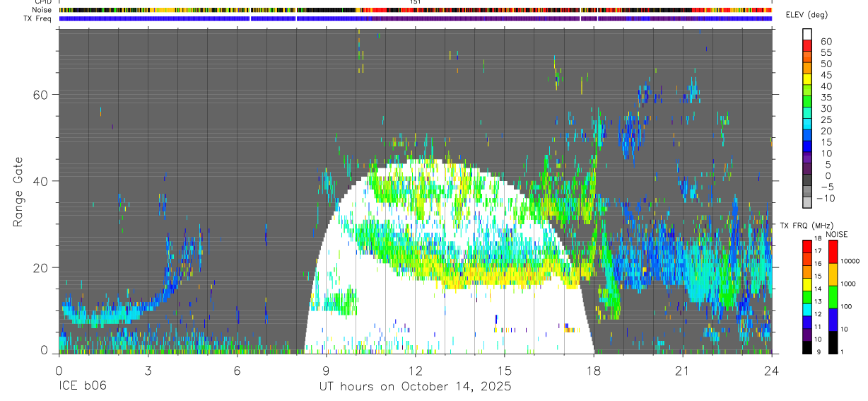Click the '24' tick label on the UT hours axis
Image resolution: width=868 pixels, height=401 pixels.
click(772, 370)
